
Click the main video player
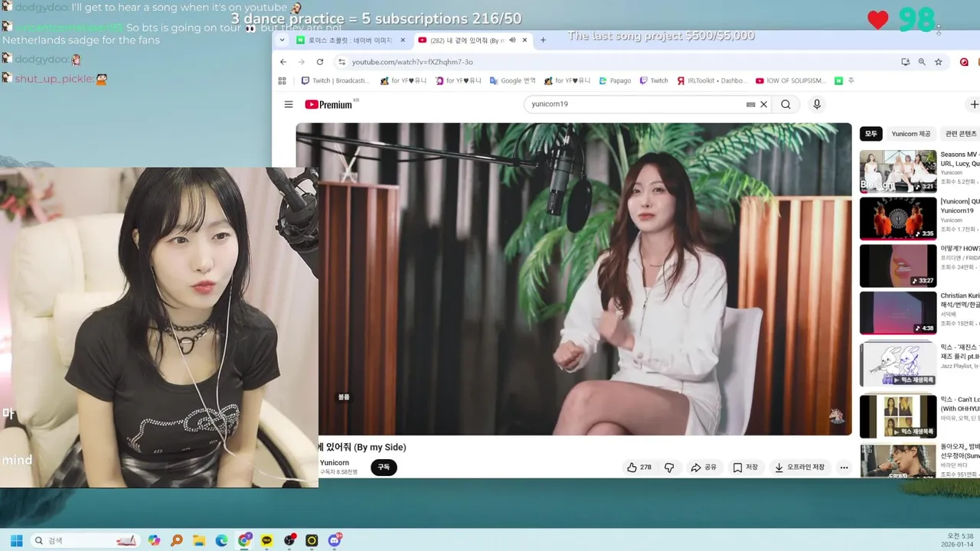tap(573, 279)
